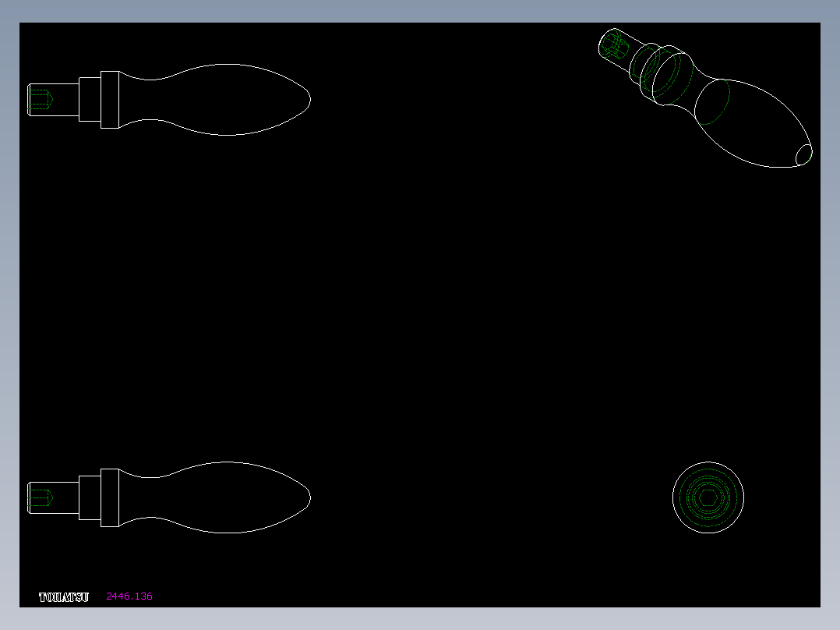840x630 pixels.
Task: Select the circular end view drawing
Action: (x=708, y=497)
